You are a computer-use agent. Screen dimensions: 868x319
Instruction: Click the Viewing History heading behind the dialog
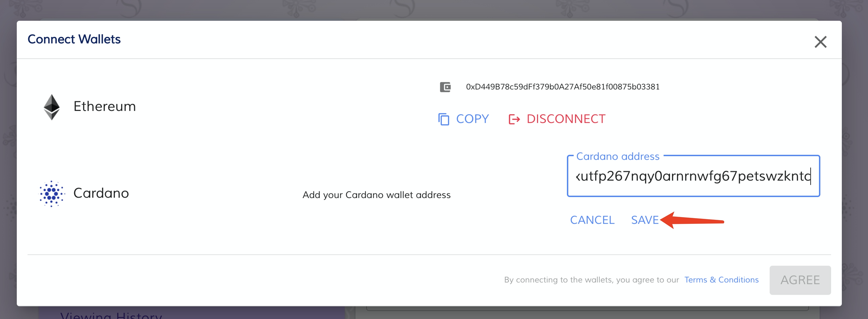[x=111, y=315]
